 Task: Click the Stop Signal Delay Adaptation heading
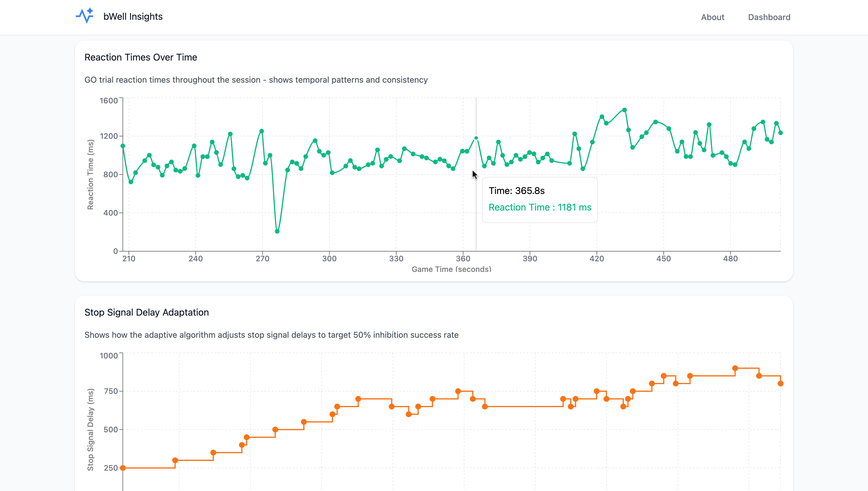click(146, 312)
